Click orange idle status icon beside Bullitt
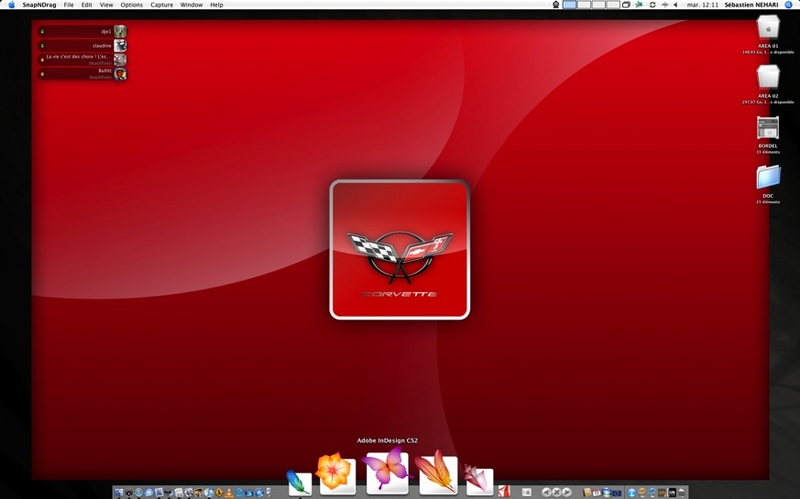Viewport: 800px width, 499px height. tap(42, 74)
